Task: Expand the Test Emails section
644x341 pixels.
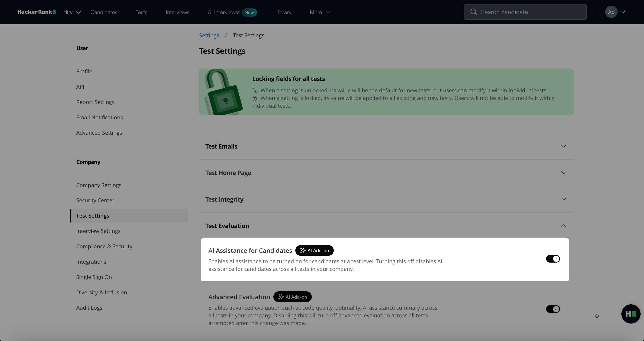Action: pos(563,146)
